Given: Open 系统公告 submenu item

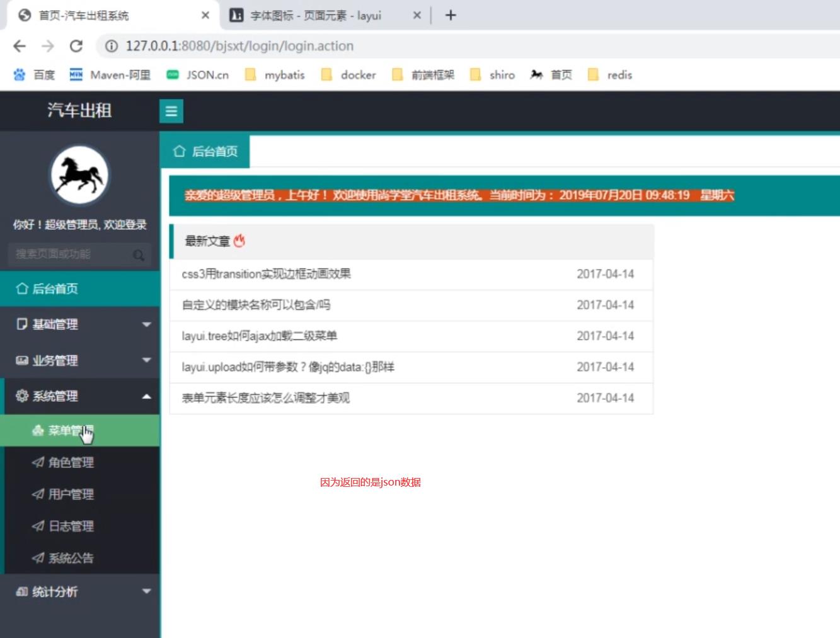Looking at the screenshot, I should 79,558.
